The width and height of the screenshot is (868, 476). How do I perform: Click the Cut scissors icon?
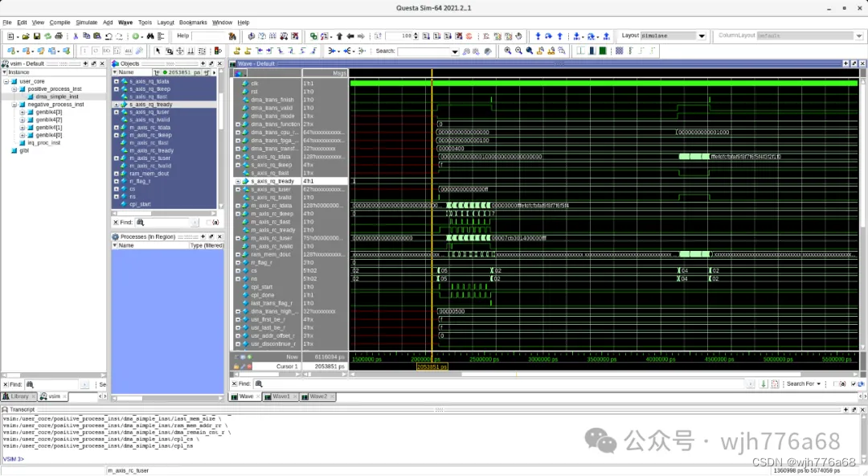[x=76, y=36]
